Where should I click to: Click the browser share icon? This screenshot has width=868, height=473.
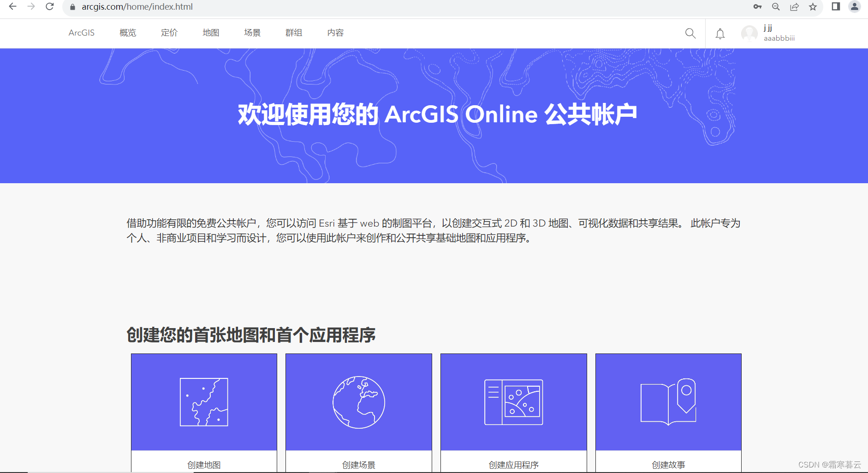click(794, 7)
